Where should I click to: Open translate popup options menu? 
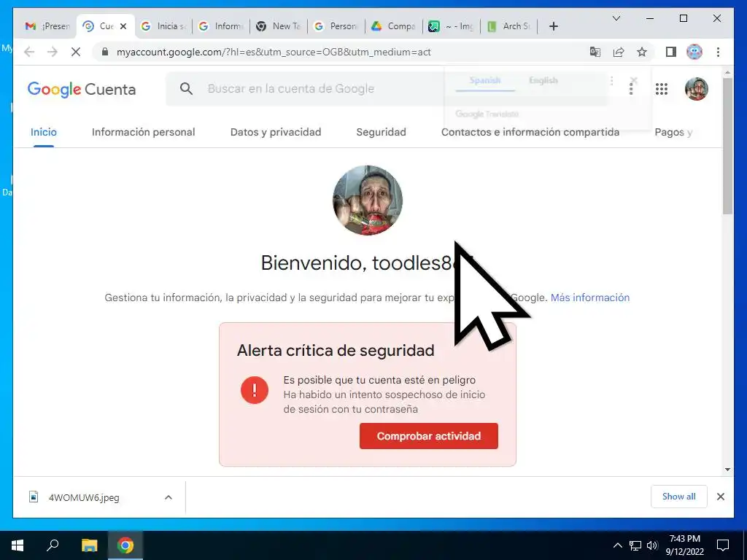(x=612, y=80)
